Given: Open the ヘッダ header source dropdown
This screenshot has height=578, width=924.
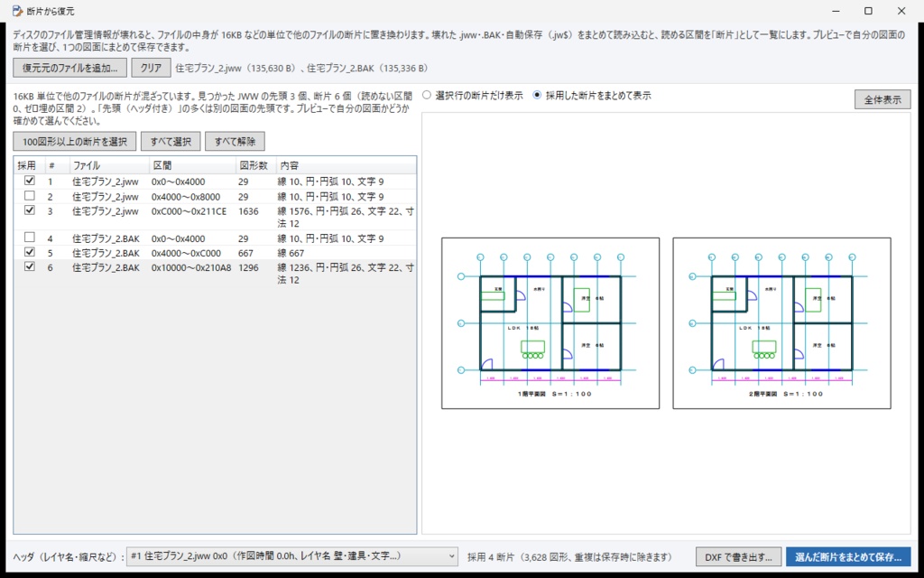Looking at the screenshot, I should pyautogui.click(x=292, y=556).
